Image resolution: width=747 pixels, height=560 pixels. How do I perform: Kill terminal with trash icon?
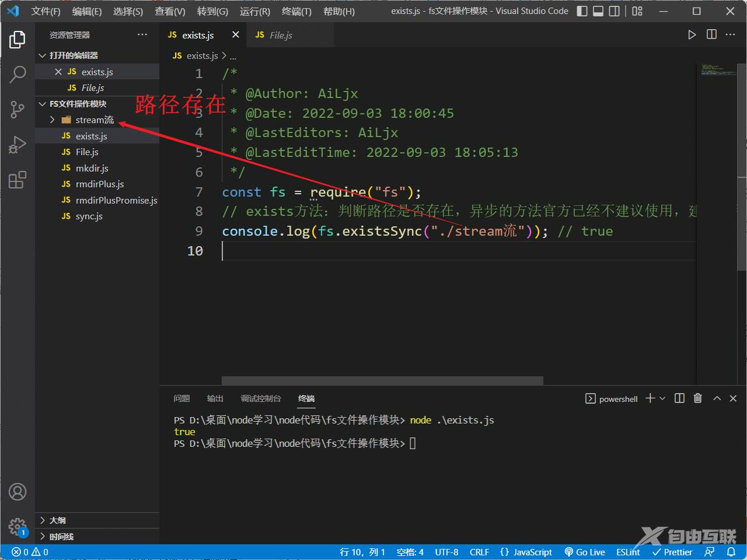[x=697, y=398]
